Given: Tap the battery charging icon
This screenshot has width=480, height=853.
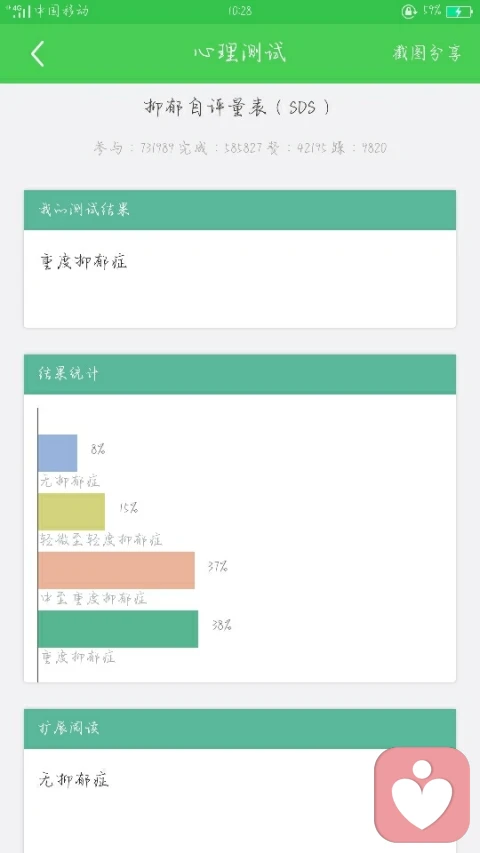Looking at the screenshot, I should (459, 11).
